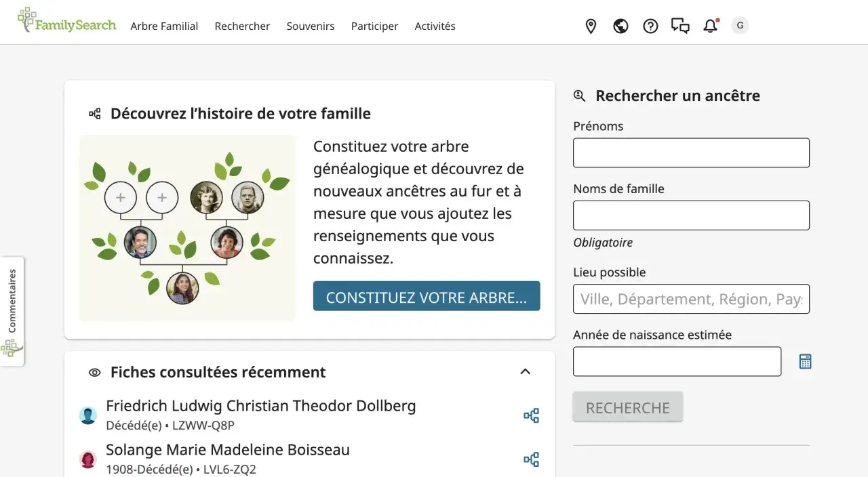The height and width of the screenshot is (477, 868).
Task: Focus the Prénoms input field
Action: pyautogui.click(x=691, y=153)
